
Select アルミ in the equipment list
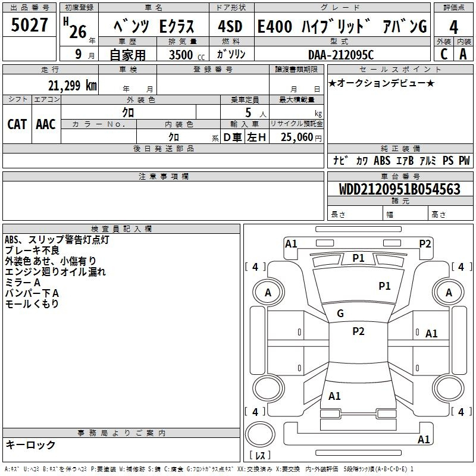[428, 161]
